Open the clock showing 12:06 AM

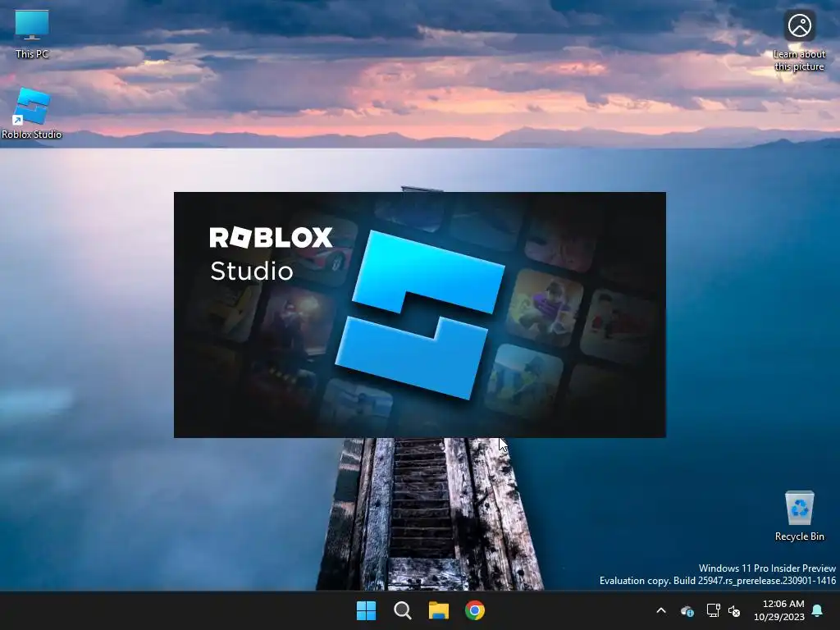point(779,610)
